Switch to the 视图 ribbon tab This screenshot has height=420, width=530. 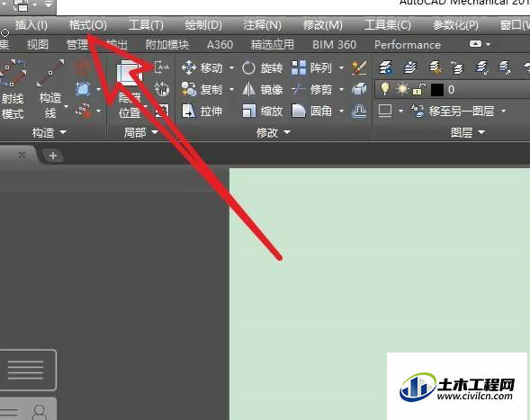pos(38,44)
